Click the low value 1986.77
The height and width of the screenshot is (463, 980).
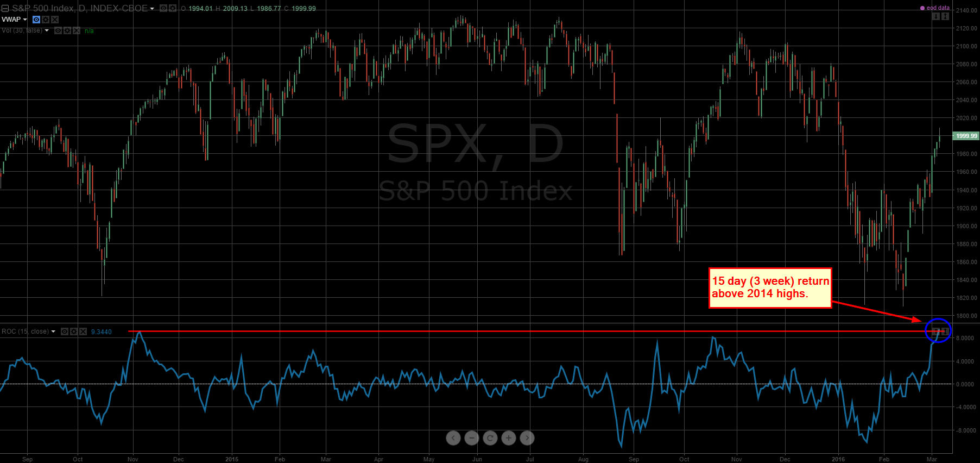pos(269,9)
